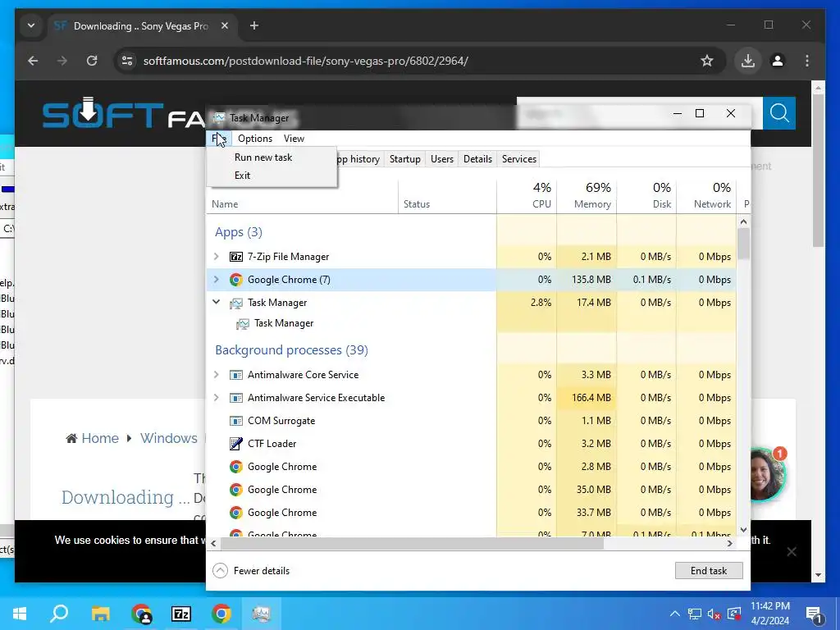
Task: Sort processes by Memory column
Action: click(587, 197)
